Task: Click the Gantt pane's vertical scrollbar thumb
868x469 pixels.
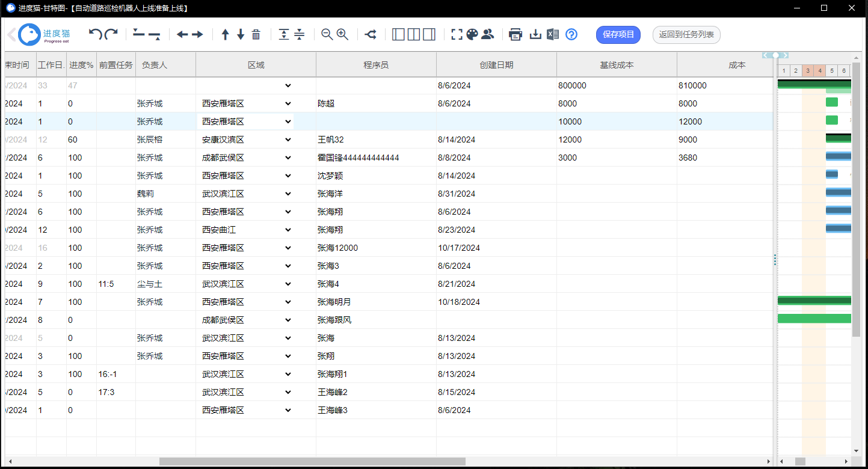Action: click(857, 198)
